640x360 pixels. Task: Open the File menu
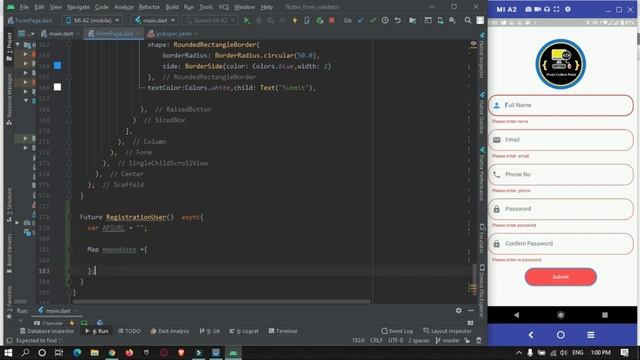24,7
